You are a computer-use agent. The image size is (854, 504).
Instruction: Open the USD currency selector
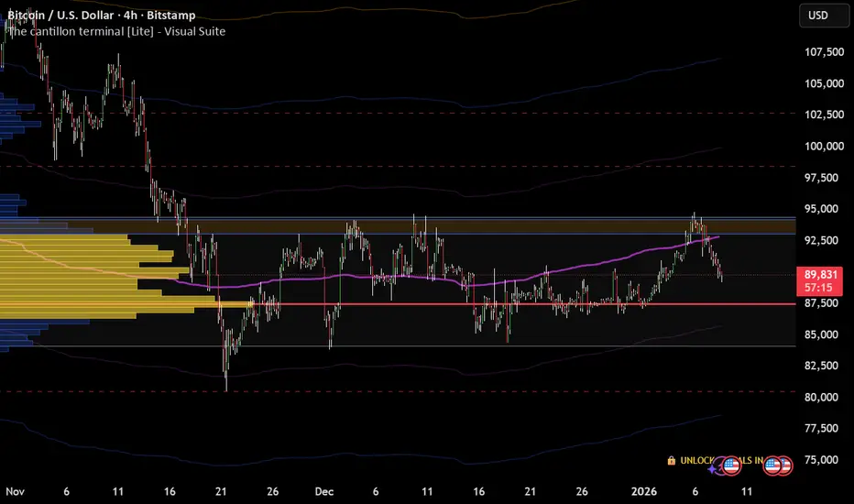click(x=823, y=16)
